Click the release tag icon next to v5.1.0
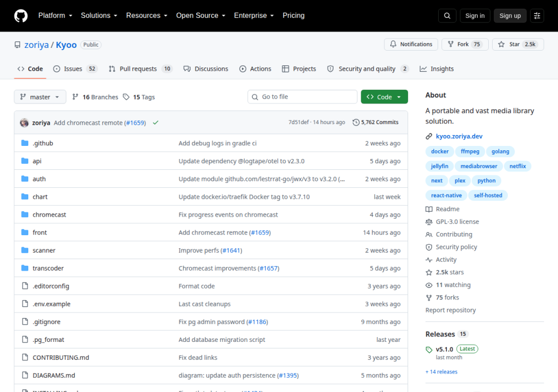Viewport: 558px width, 392px height. click(429, 350)
